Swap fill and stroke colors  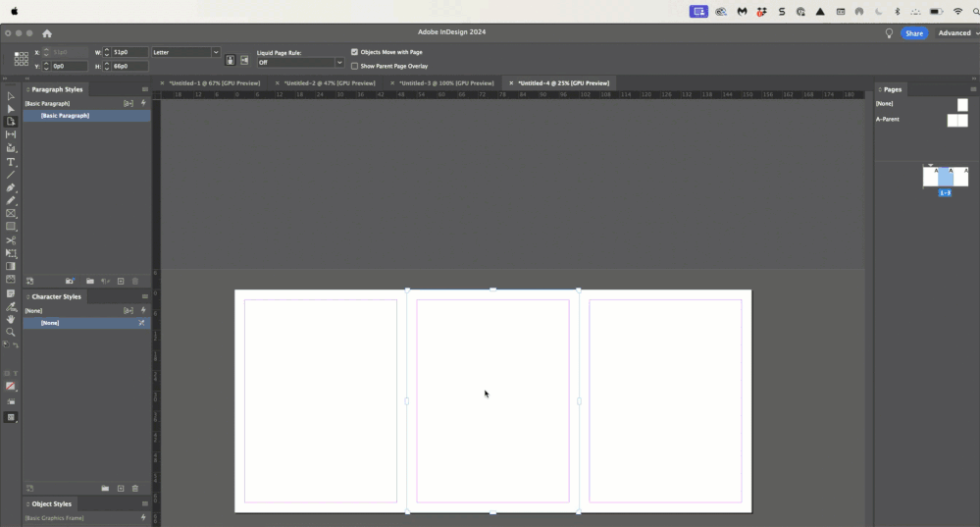[15, 345]
